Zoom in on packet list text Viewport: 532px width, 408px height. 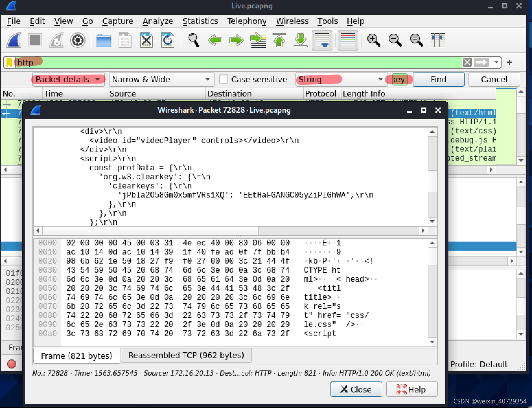(374, 40)
